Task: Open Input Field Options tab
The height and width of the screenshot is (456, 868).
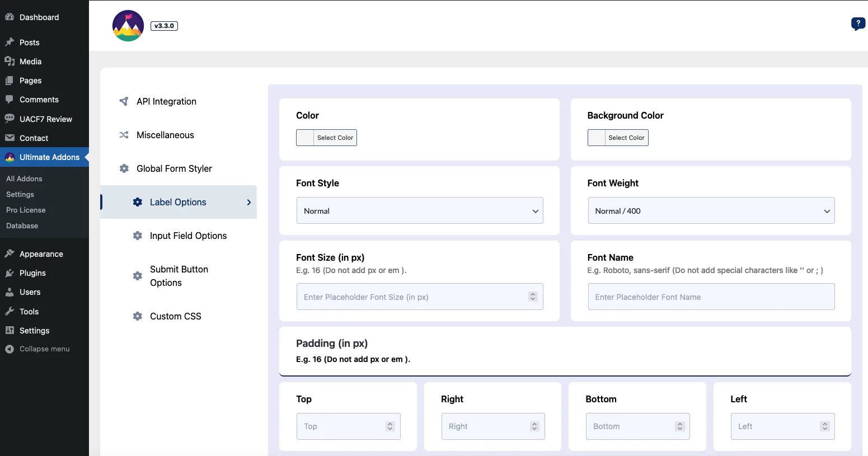Action: 188,236
